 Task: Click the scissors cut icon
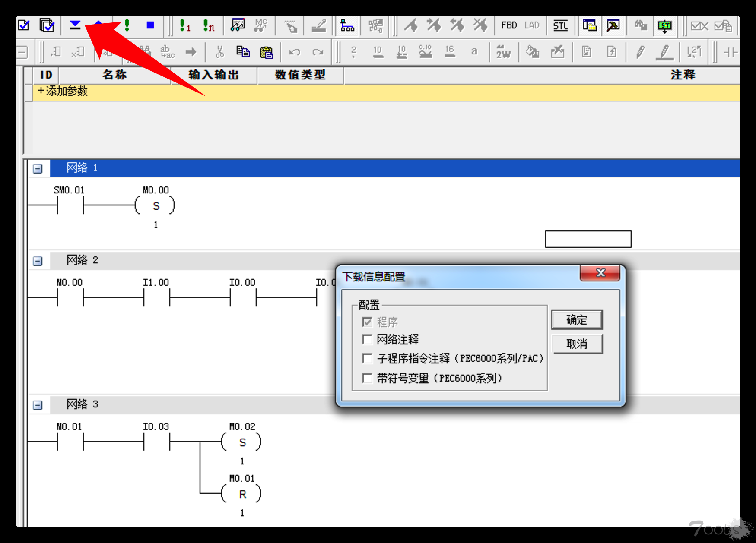click(x=220, y=52)
